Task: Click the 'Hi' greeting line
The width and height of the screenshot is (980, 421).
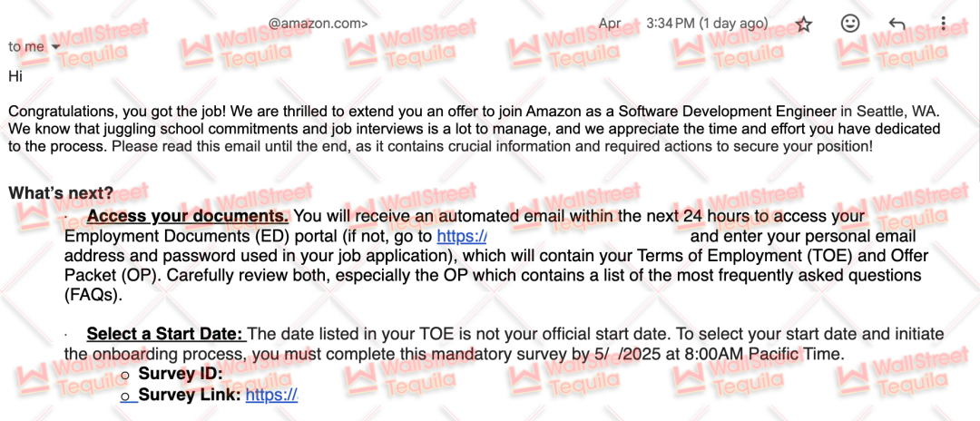Action: (x=15, y=77)
